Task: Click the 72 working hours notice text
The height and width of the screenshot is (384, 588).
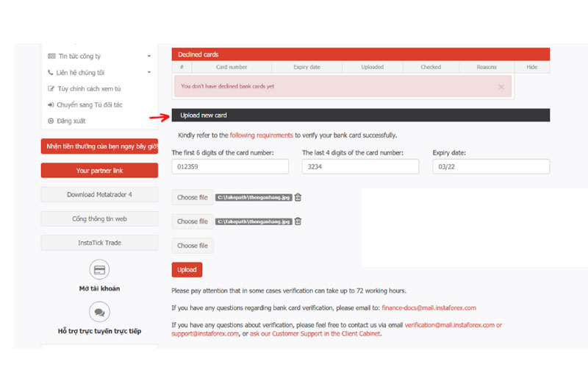Action: 289,291
